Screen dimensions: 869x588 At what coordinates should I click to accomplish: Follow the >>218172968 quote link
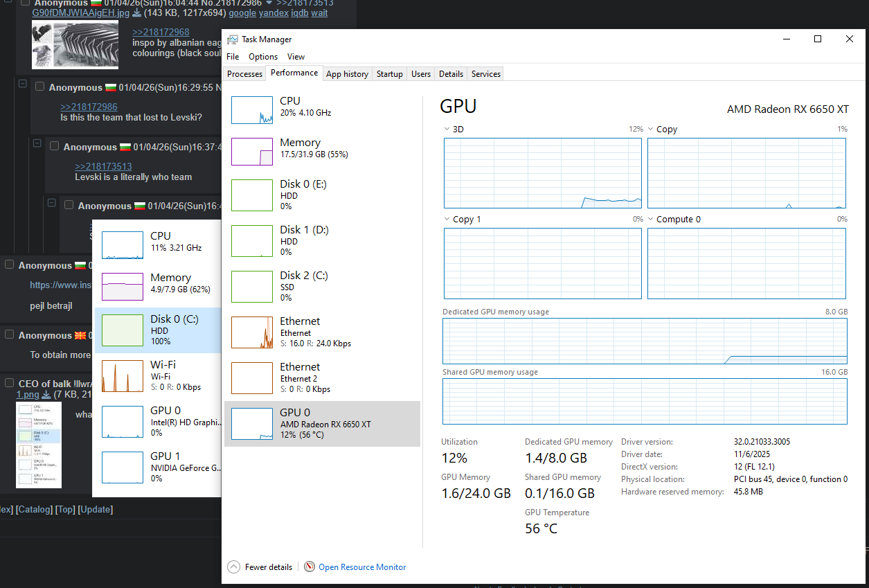pos(161,32)
